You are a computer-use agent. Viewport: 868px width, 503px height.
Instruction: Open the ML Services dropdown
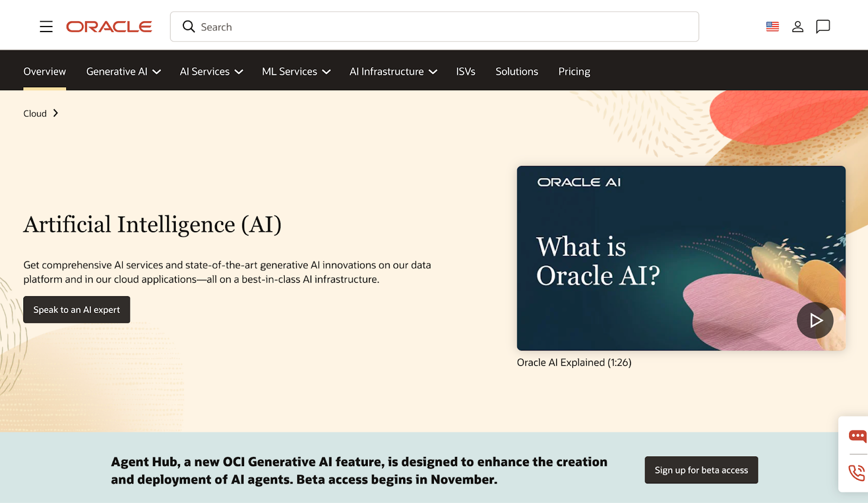296,71
